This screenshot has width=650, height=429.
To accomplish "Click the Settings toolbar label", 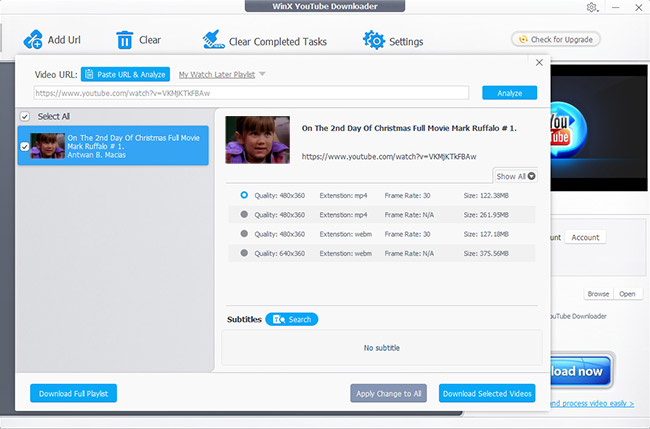I will [x=406, y=42].
